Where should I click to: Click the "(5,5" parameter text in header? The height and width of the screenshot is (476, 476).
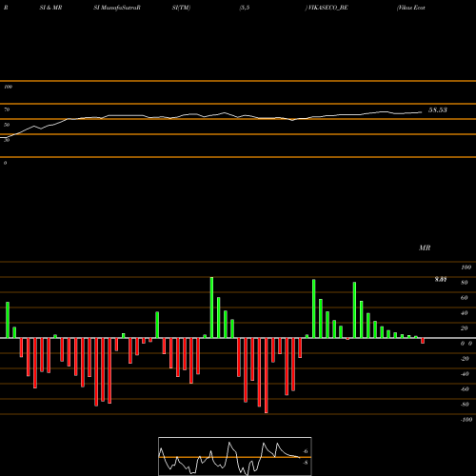click(245, 8)
